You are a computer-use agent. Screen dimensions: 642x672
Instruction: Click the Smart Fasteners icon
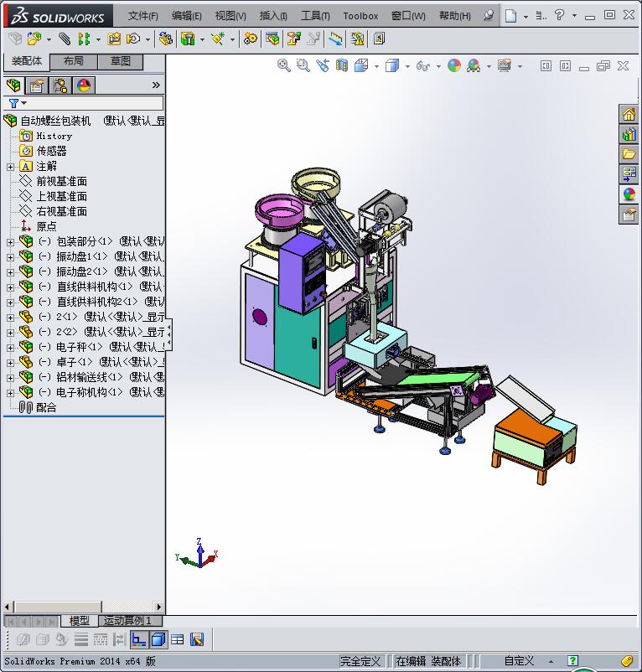click(x=114, y=39)
